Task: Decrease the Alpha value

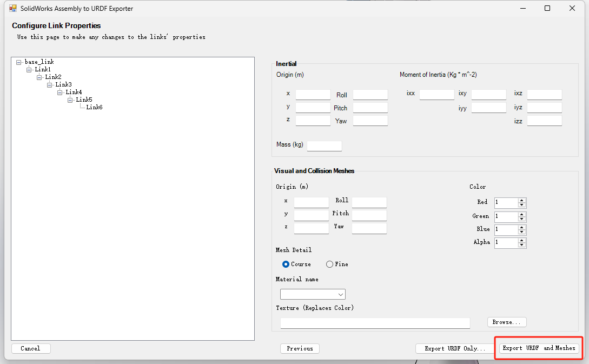Action: [522, 246]
